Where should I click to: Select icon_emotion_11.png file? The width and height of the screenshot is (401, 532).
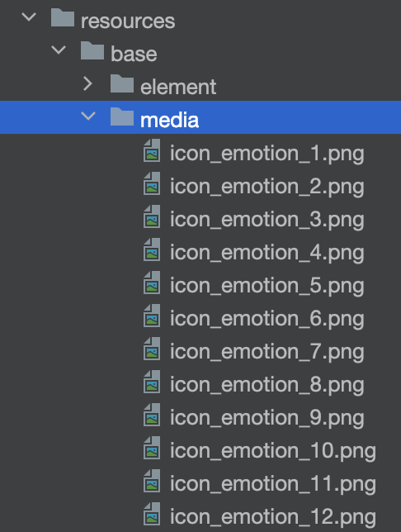[x=273, y=484]
